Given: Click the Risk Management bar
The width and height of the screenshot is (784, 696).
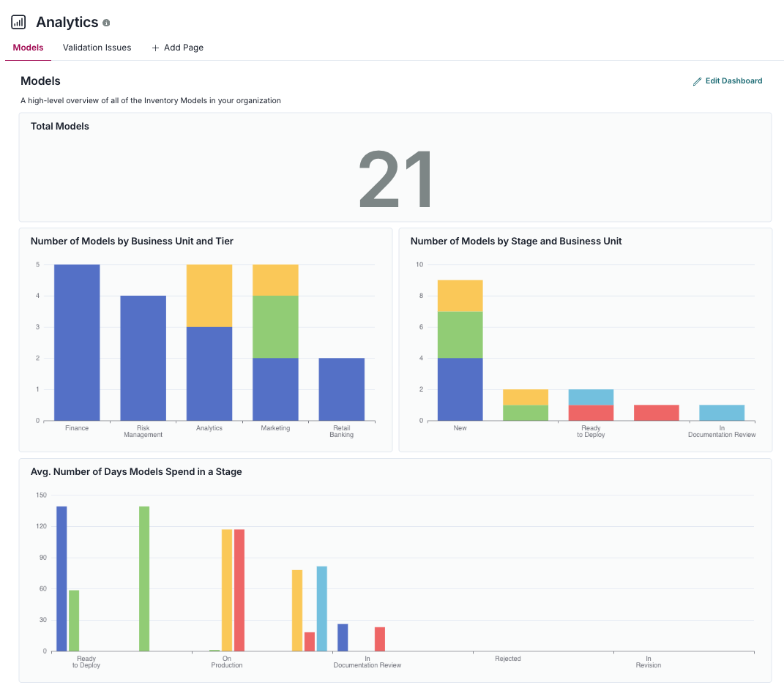Looking at the screenshot, I should tap(143, 358).
